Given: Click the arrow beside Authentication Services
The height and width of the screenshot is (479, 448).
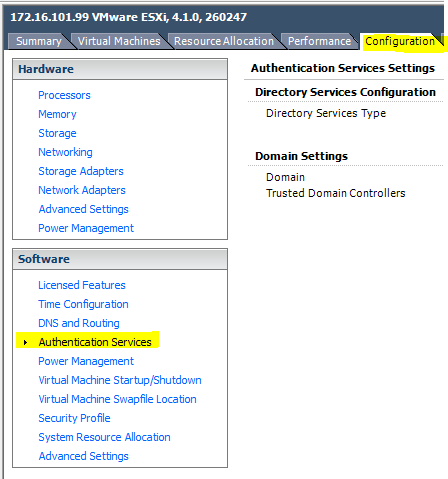Looking at the screenshot, I should (25, 342).
